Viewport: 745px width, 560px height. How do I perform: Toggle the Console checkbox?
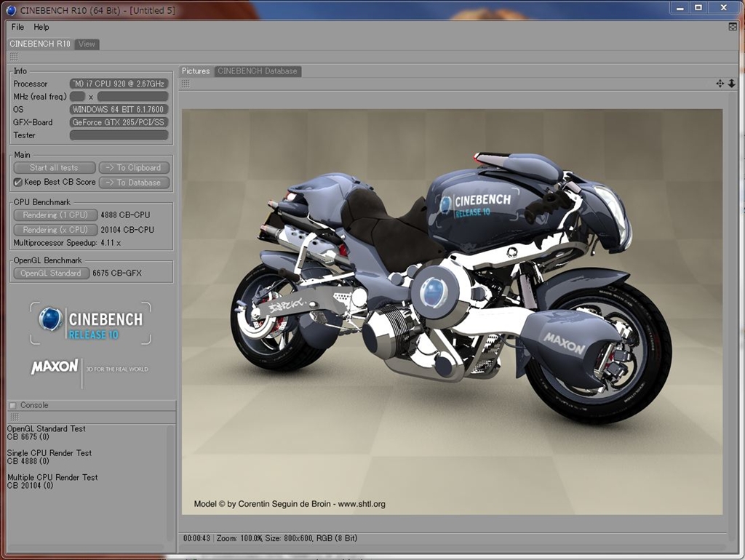(x=13, y=405)
